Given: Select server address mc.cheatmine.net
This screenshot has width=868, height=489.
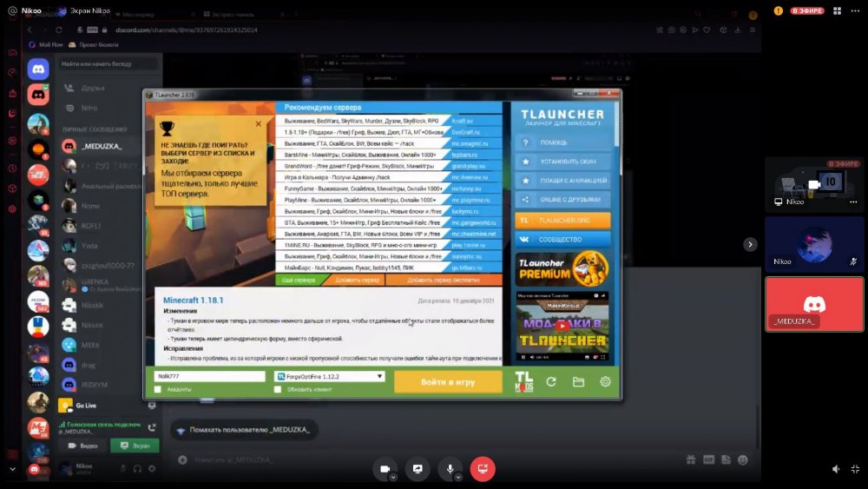Looking at the screenshot, I should point(474,234).
